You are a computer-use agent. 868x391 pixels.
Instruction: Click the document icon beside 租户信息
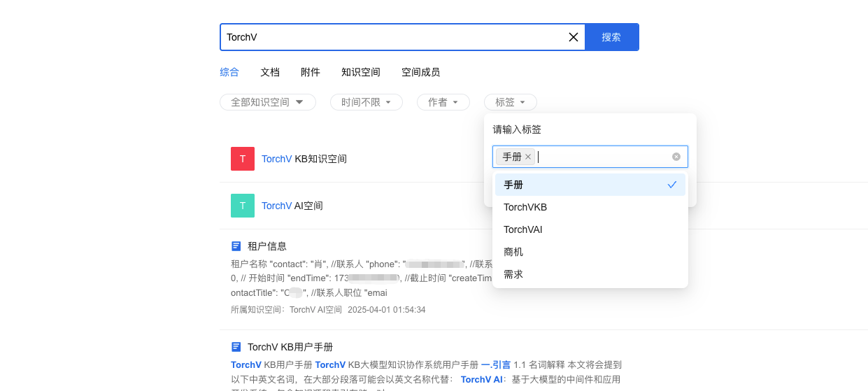click(x=236, y=246)
